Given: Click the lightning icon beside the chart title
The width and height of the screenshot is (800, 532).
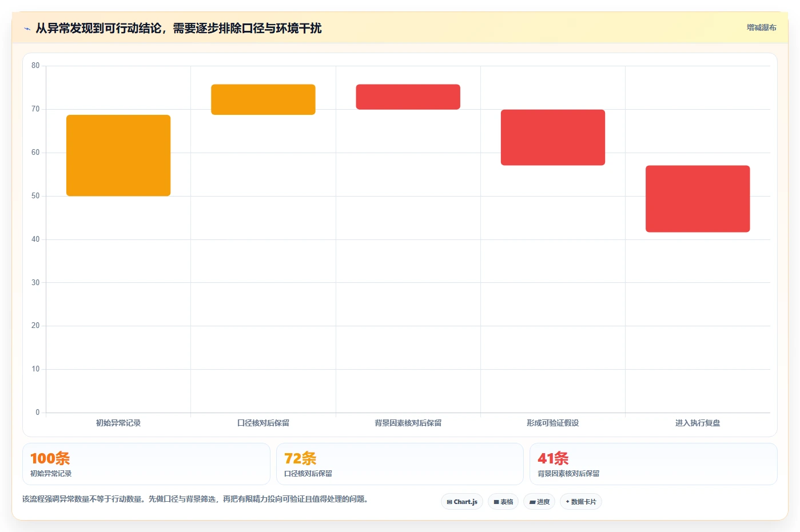Looking at the screenshot, I should 27,29.
